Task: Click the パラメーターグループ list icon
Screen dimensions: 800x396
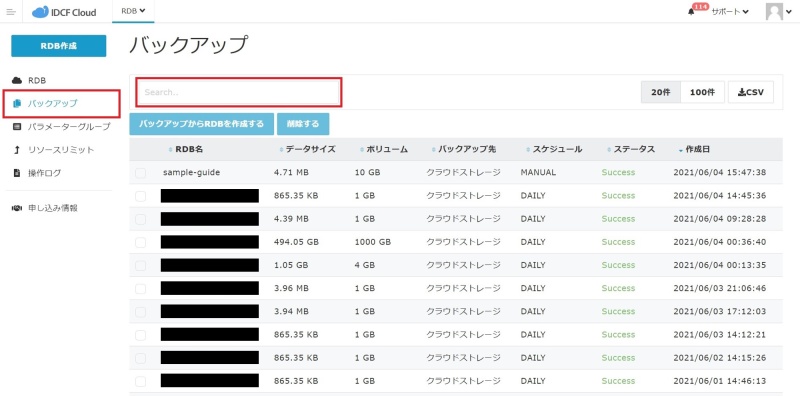Action: [17, 127]
